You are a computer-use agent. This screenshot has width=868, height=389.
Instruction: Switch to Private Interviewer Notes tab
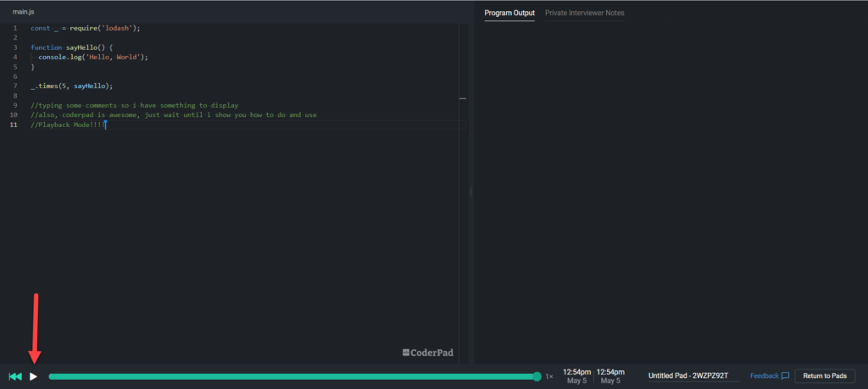point(585,13)
